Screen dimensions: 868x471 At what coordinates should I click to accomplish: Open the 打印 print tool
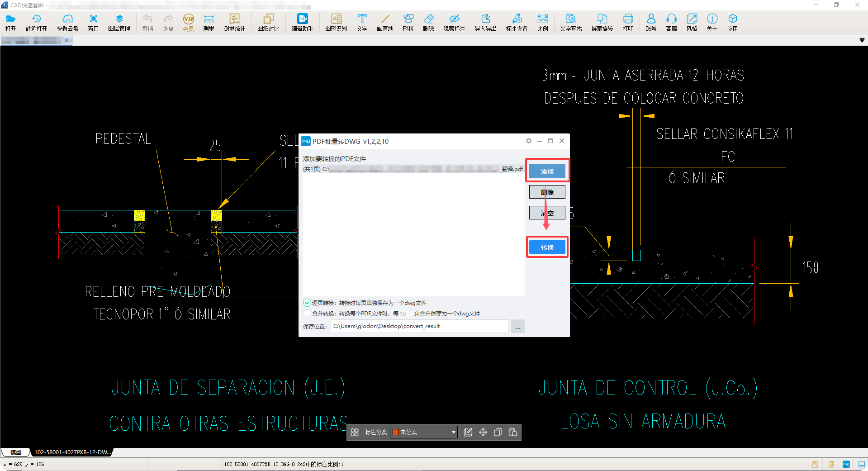point(628,22)
